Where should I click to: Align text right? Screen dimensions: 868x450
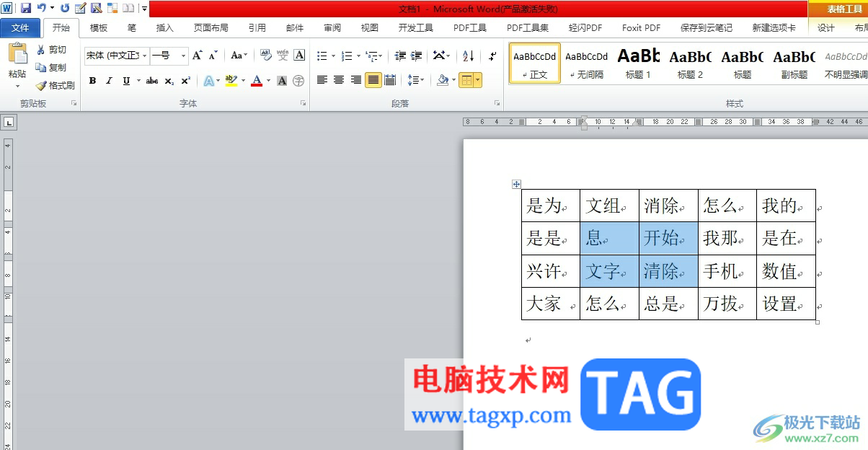tap(355, 80)
